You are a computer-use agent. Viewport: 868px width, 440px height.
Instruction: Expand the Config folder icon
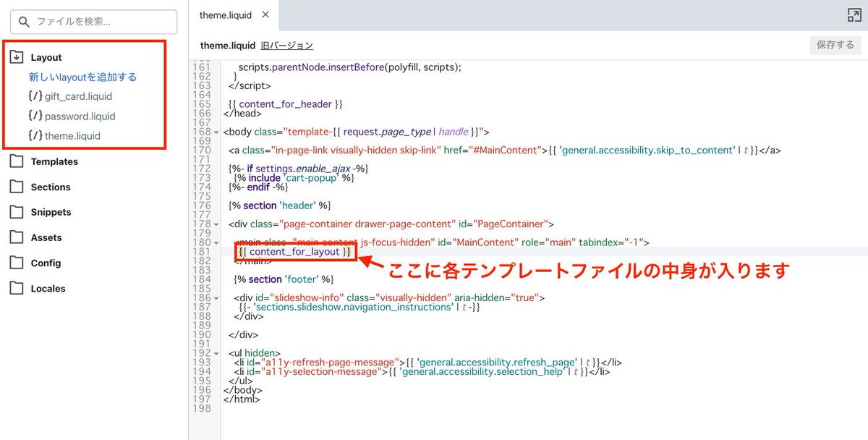point(17,263)
